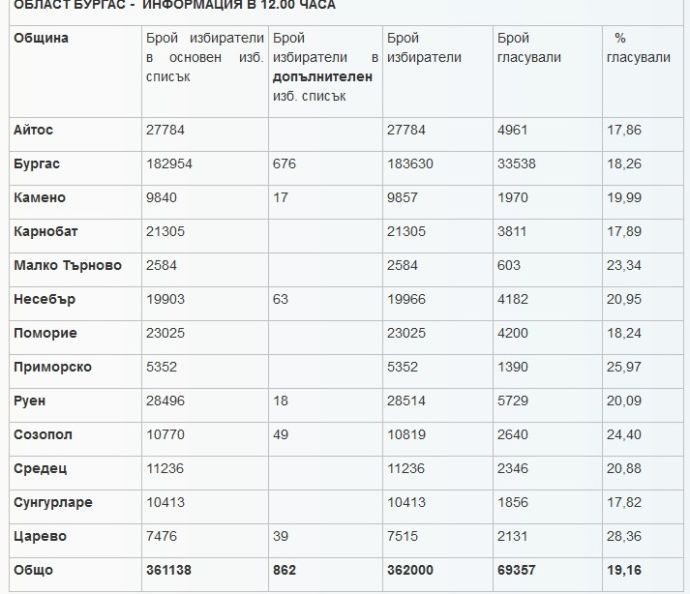Select the Царево row label
The image size is (690, 594).
[40, 537]
